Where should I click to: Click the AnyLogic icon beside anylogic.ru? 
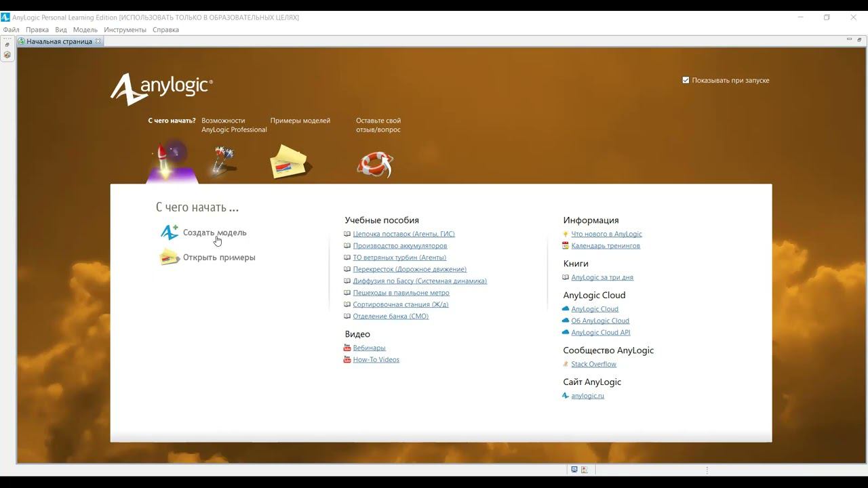[566, 395]
